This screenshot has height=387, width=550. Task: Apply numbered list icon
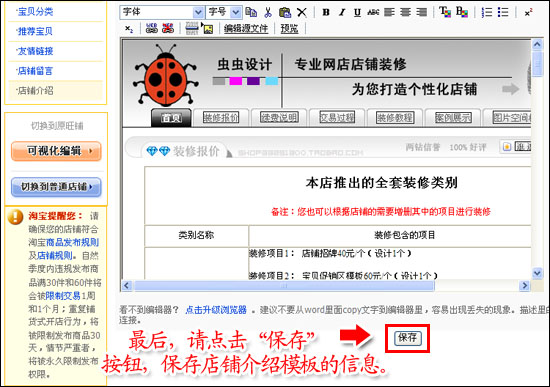tap(487, 12)
